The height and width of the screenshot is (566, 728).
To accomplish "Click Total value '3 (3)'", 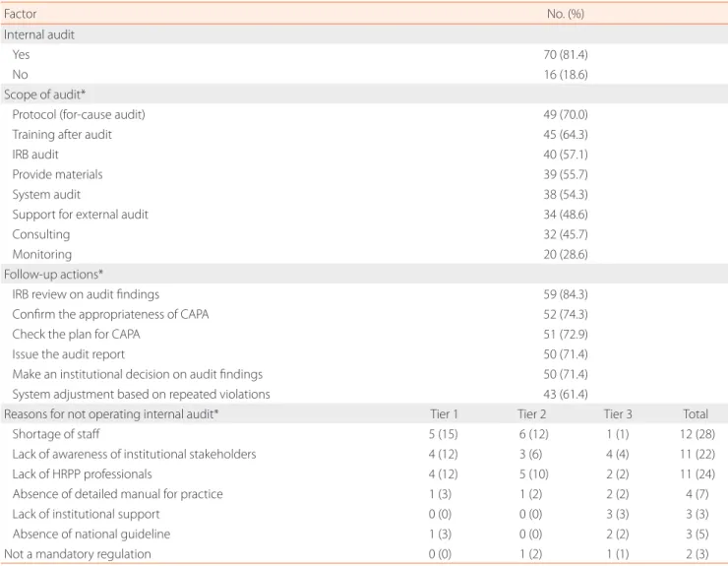I will pos(698,515).
